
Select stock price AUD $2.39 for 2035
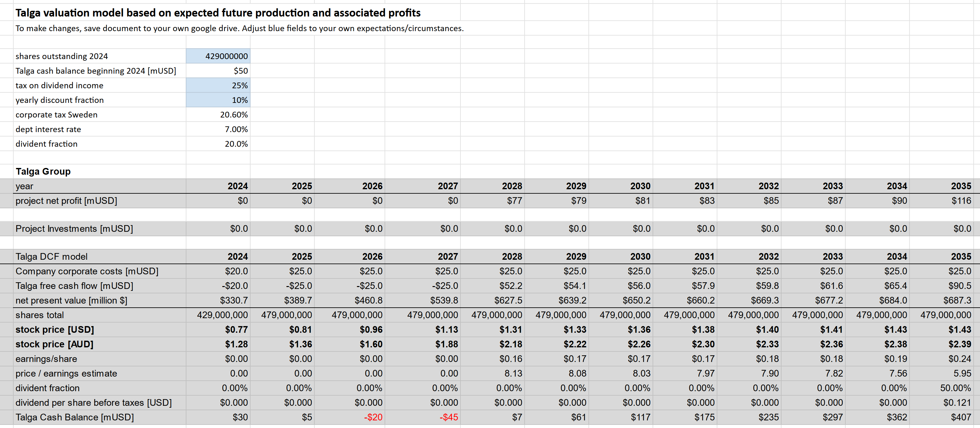pyautogui.click(x=941, y=344)
